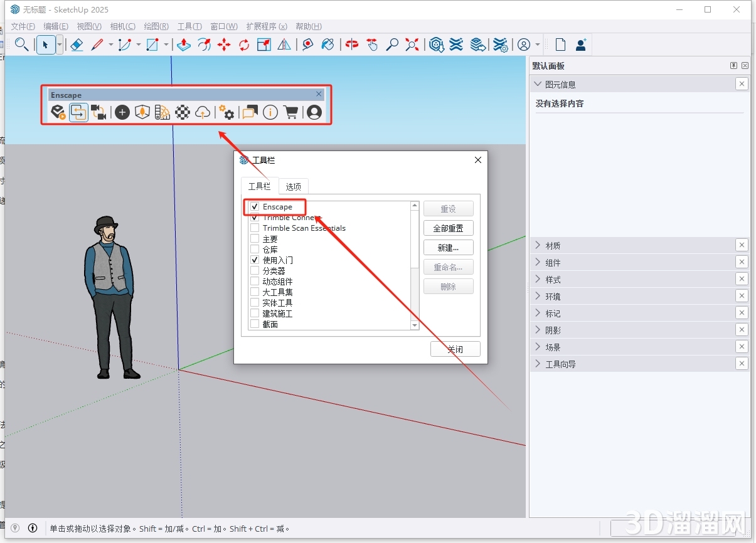
Task: Open dropdown arrow beside Pencil tool
Action: (111, 45)
